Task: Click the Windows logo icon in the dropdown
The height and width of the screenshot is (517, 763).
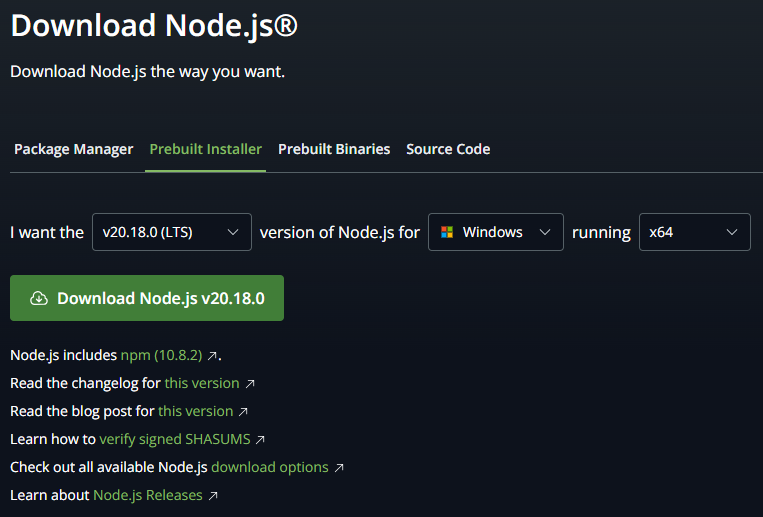Action: pyautogui.click(x=447, y=232)
